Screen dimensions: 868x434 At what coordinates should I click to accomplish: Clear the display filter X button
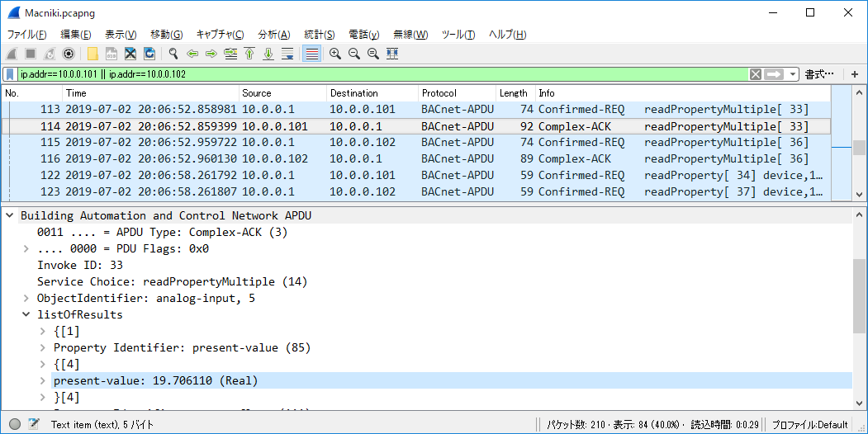click(756, 74)
